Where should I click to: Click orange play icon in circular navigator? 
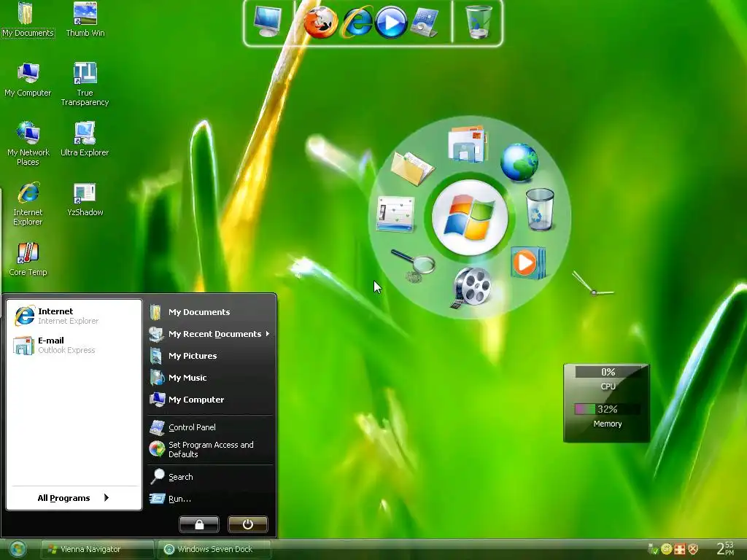[528, 262]
